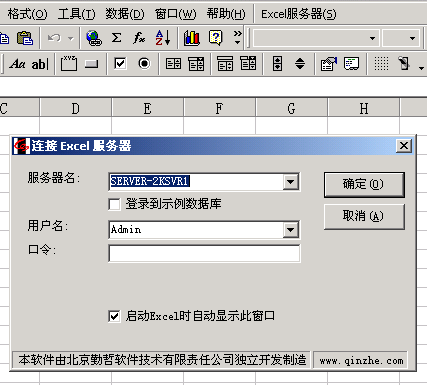Select the Button form control

point(91,64)
